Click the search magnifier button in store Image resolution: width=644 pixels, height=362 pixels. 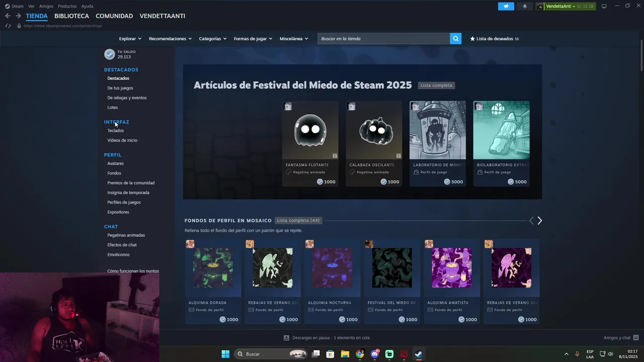tap(455, 39)
